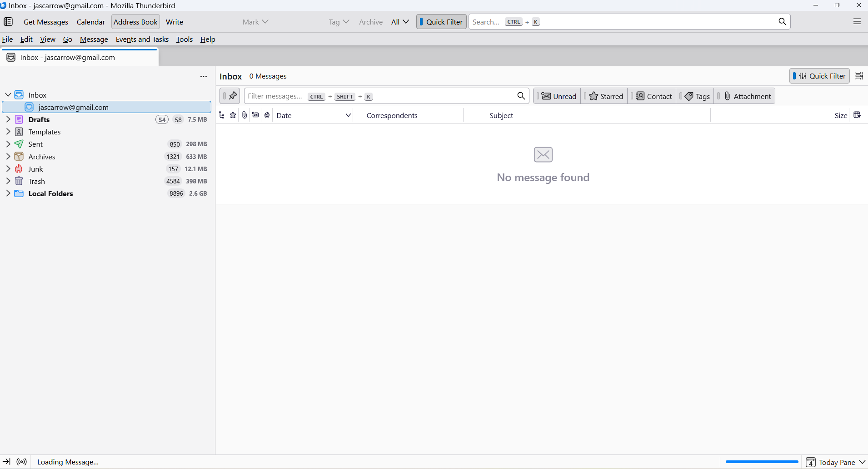Toggle the Attachment quick filter
The width and height of the screenshot is (868, 469).
coord(747,96)
